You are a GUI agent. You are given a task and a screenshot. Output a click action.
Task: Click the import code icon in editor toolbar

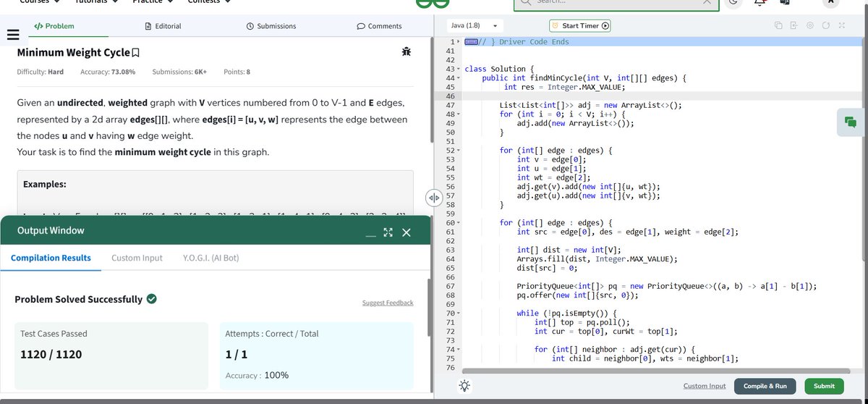793,26
